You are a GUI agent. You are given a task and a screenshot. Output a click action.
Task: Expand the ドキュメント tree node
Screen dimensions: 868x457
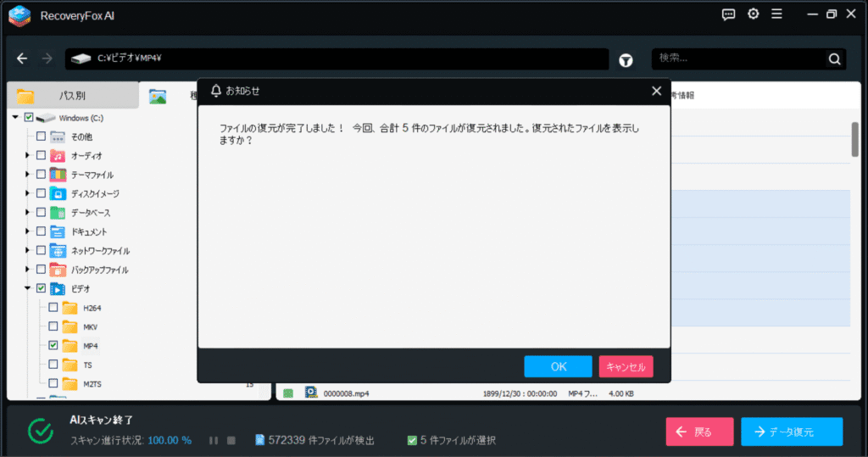point(27,231)
